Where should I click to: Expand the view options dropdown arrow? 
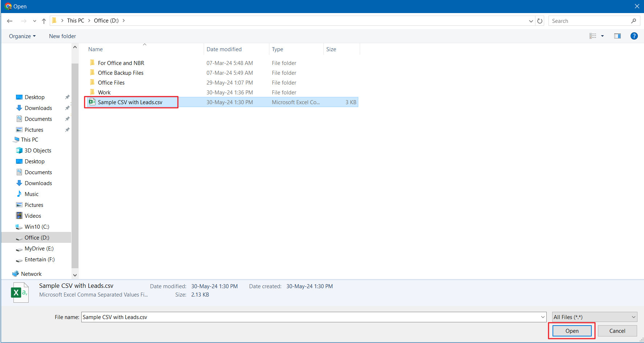tap(602, 36)
